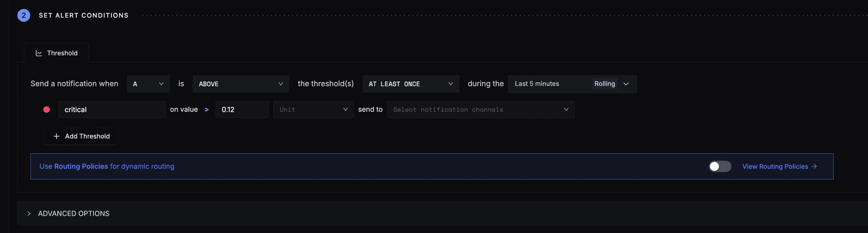Image resolution: width=868 pixels, height=233 pixels.
Task: Open the query A dropdown
Action: point(148,84)
